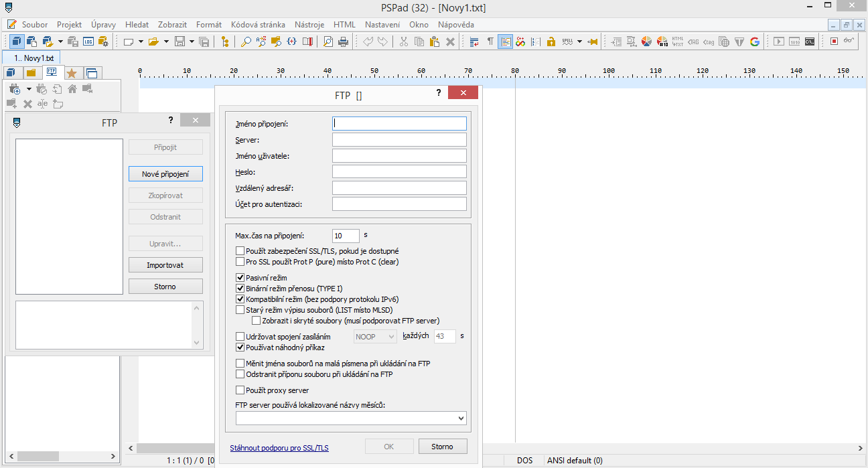Viewport: 868px width, 468px height.
Task: Click the Open file folder toolbar icon
Action: 153,42
